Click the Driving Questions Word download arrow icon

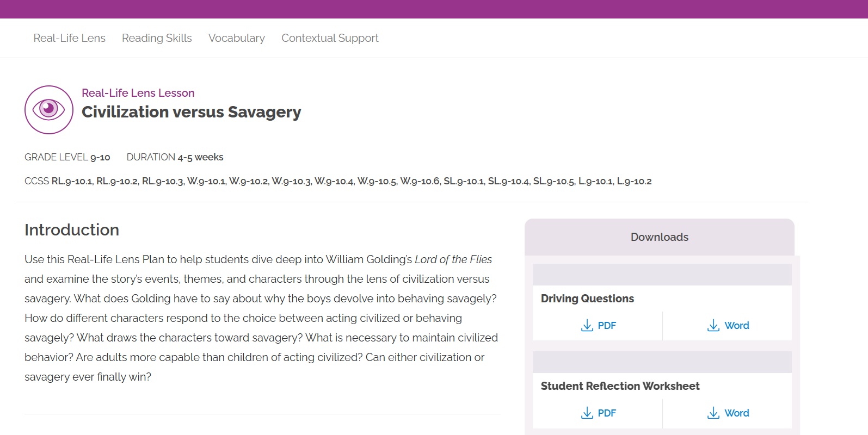pyautogui.click(x=713, y=326)
